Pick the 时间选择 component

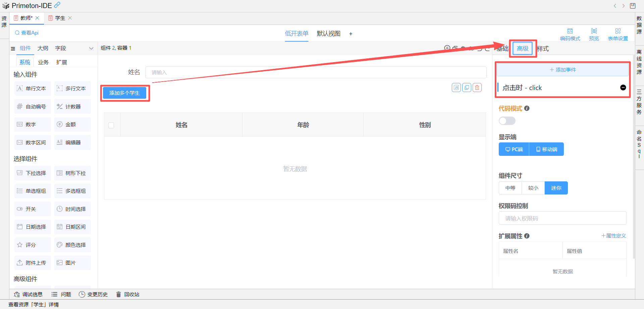72,209
